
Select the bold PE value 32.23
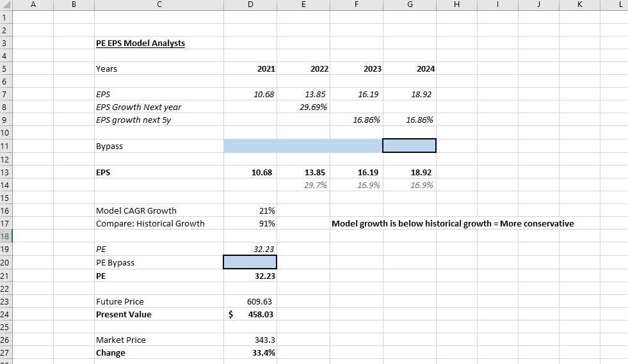pyautogui.click(x=250, y=276)
